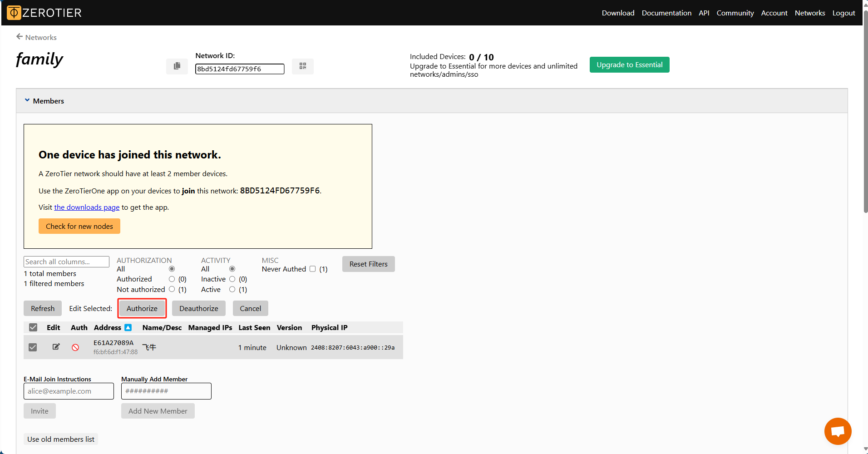Click the "1 minute" last seen cell
The width and height of the screenshot is (868, 454).
[252, 347]
